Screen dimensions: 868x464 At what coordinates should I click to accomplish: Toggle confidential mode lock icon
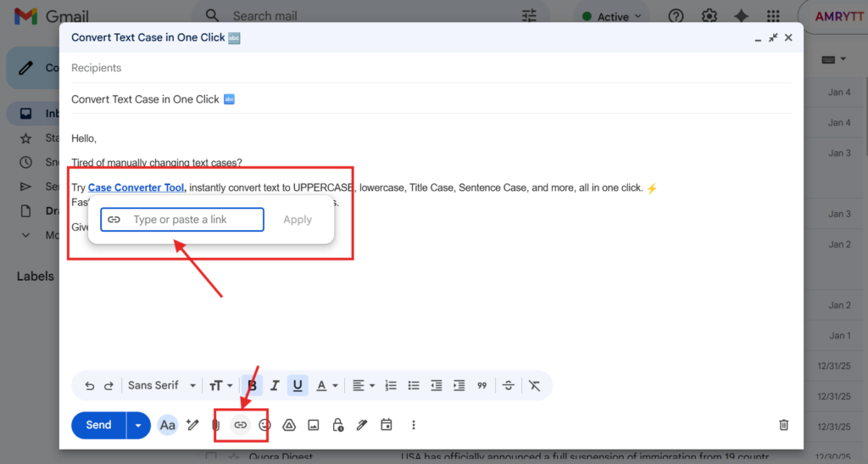coord(337,425)
